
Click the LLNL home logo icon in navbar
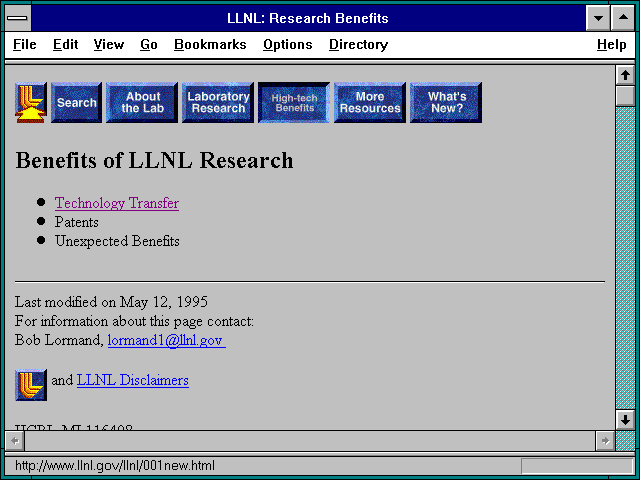pos(31,102)
